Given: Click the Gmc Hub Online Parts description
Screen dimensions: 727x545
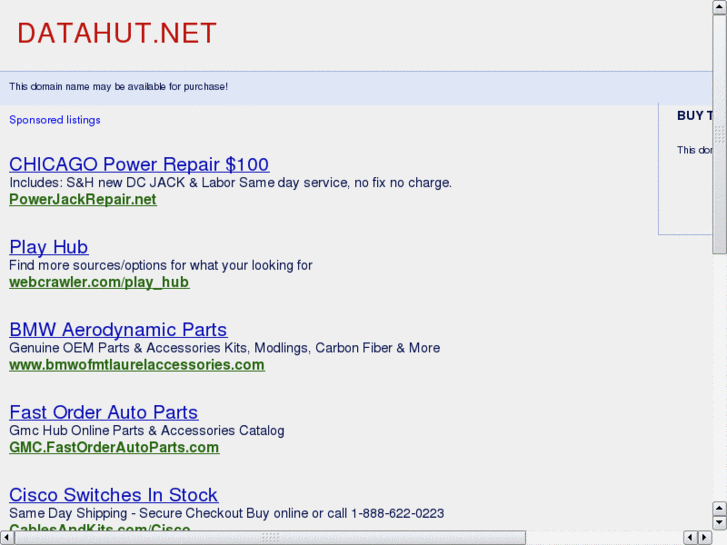Looking at the screenshot, I should coord(147,430).
